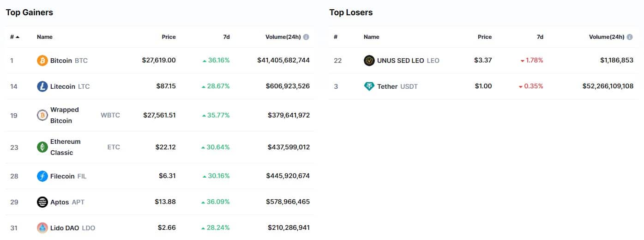Viewport: 644px width, 240px height.
Task: Click the UNUS SED LEO logo icon
Action: (369, 61)
